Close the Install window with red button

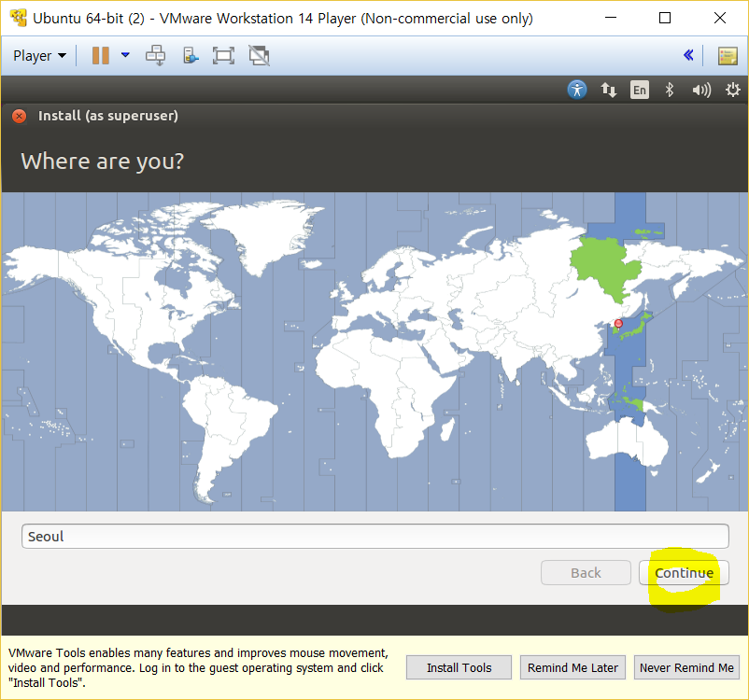pos(19,117)
